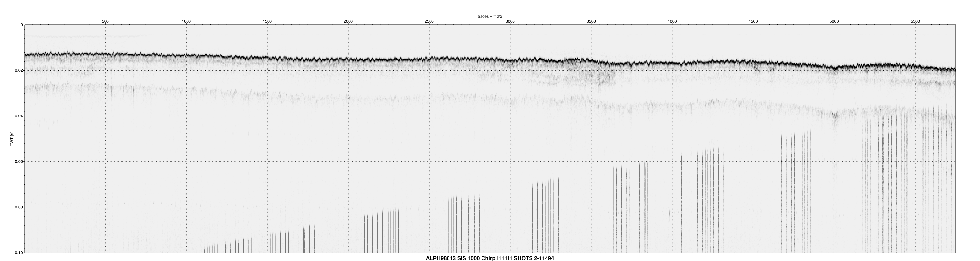
Task: Click the 5000 trace tick label
Action: point(834,21)
